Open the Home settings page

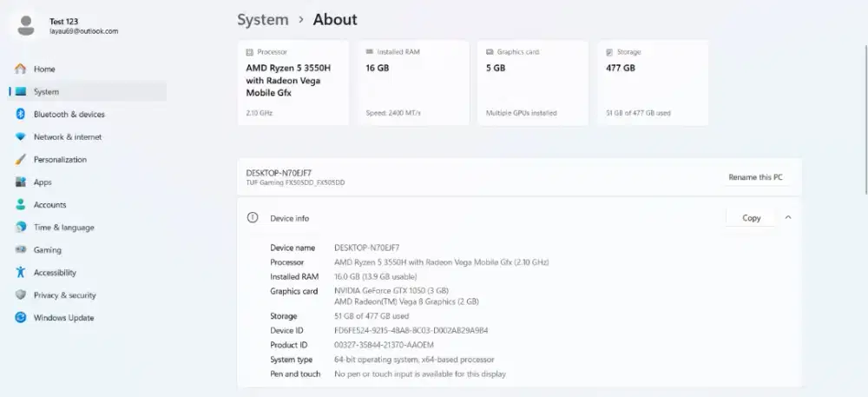[88, 69]
